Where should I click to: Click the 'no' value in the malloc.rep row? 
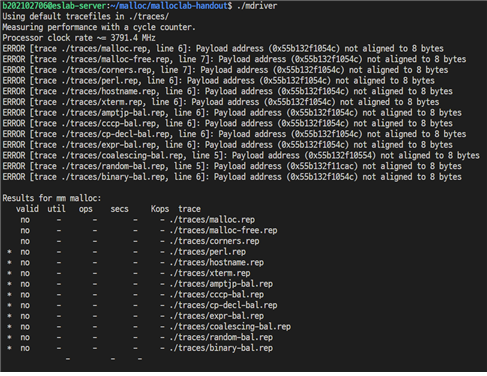point(25,220)
